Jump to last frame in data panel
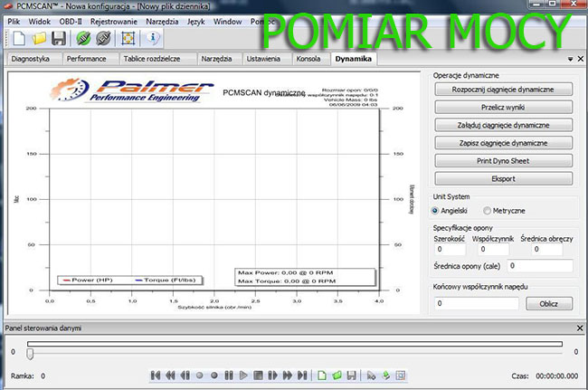Screen dimensions: 588x390 click(302, 376)
